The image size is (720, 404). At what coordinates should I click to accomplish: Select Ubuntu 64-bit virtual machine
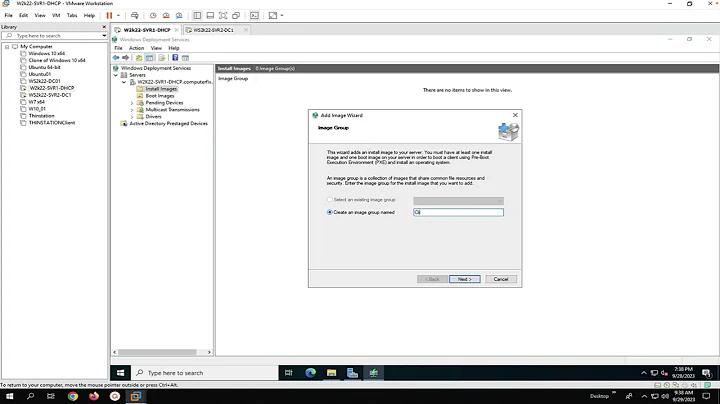coord(44,67)
